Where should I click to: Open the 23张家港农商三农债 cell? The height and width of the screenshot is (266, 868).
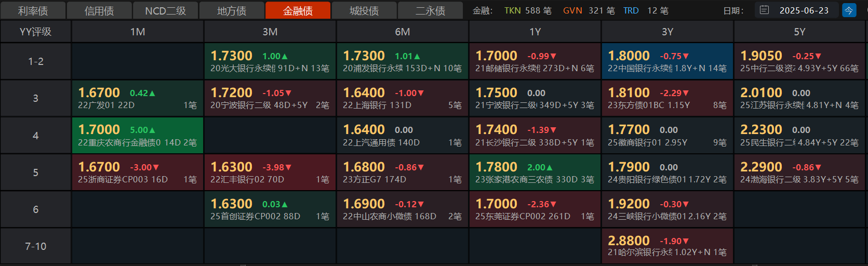(535, 172)
